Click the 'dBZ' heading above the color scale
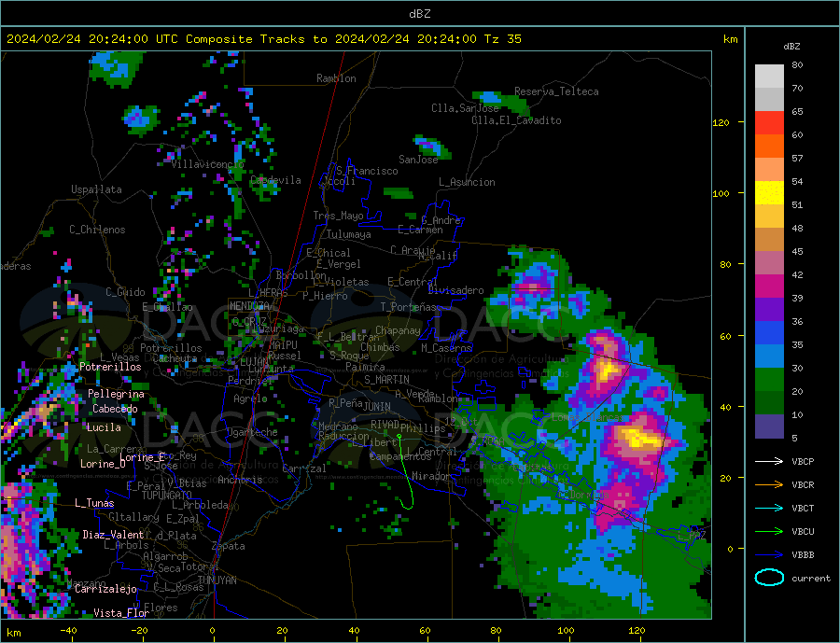 791,47
